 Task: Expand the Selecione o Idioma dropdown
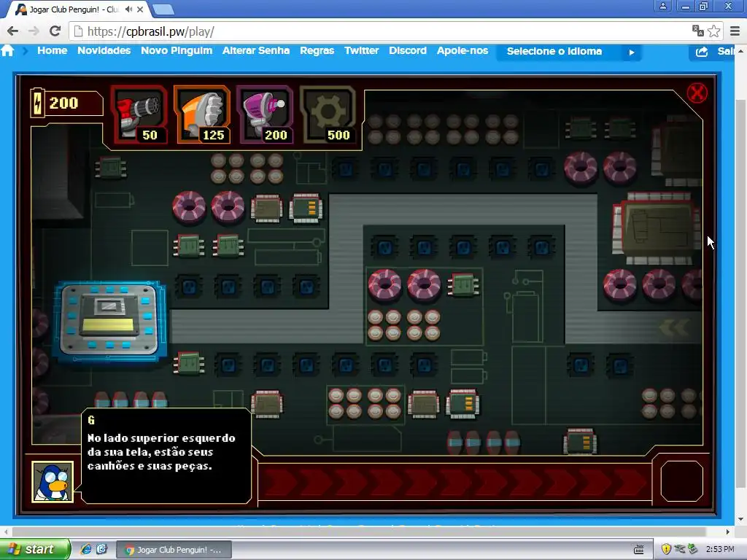click(569, 52)
